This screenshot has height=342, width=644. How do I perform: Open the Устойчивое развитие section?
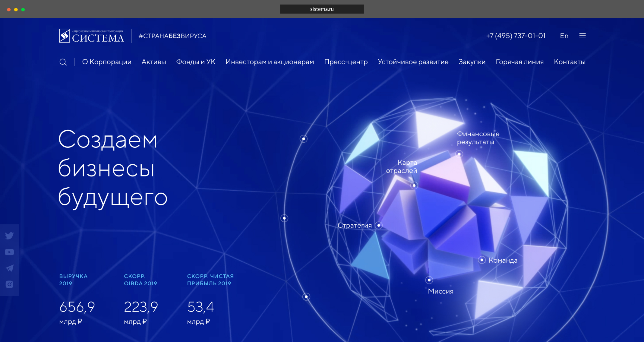[x=413, y=62]
